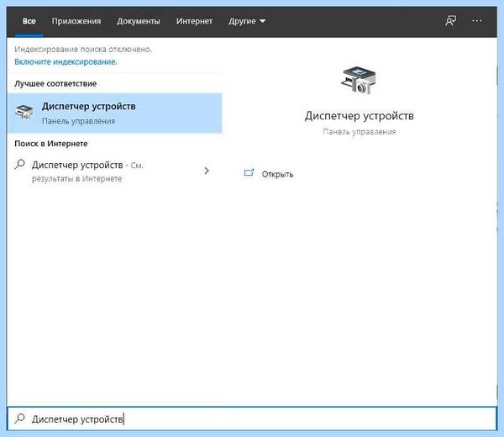This screenshot has height=437, width=504.
Task: Open the three-dot options menu
Action: pyautogui.click(x=477, y=21)
